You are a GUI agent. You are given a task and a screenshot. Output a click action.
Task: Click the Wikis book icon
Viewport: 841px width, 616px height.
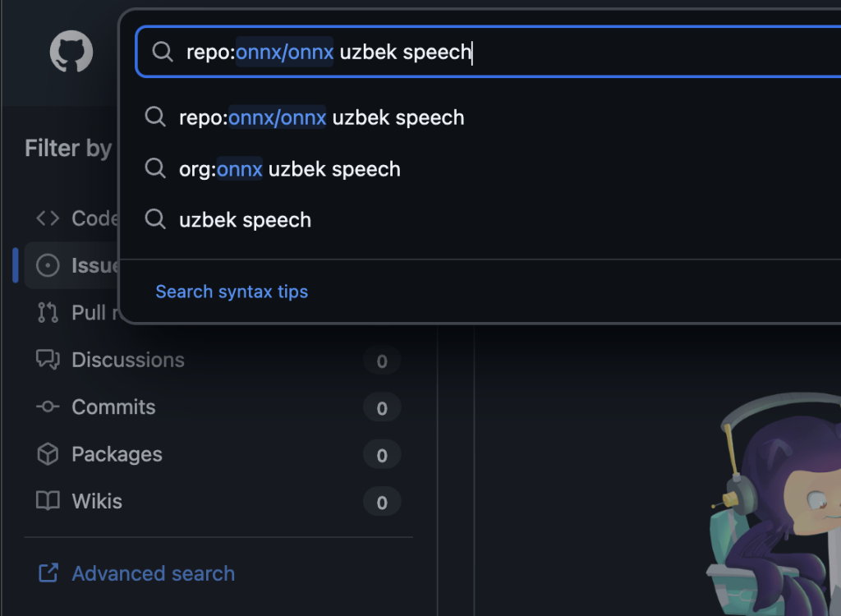48,501
